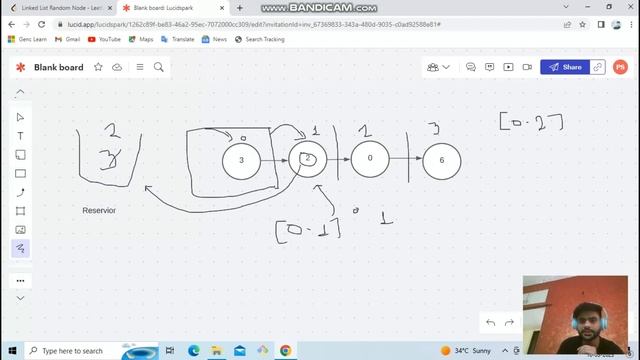The height and width of the screenshot is (360, 640).
Task: Open the comments chat icon
Action: click(x=471, y=67)
